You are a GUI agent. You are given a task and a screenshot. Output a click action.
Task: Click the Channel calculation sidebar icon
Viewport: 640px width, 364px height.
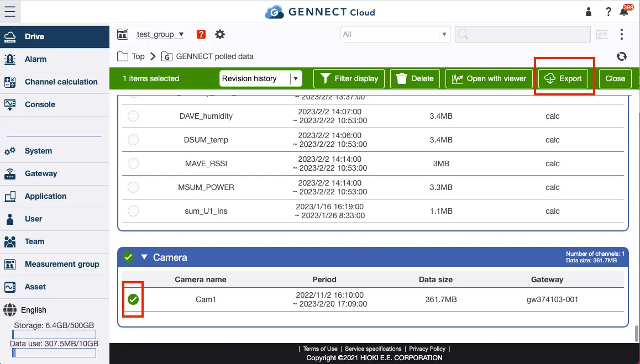pos(10,82)
